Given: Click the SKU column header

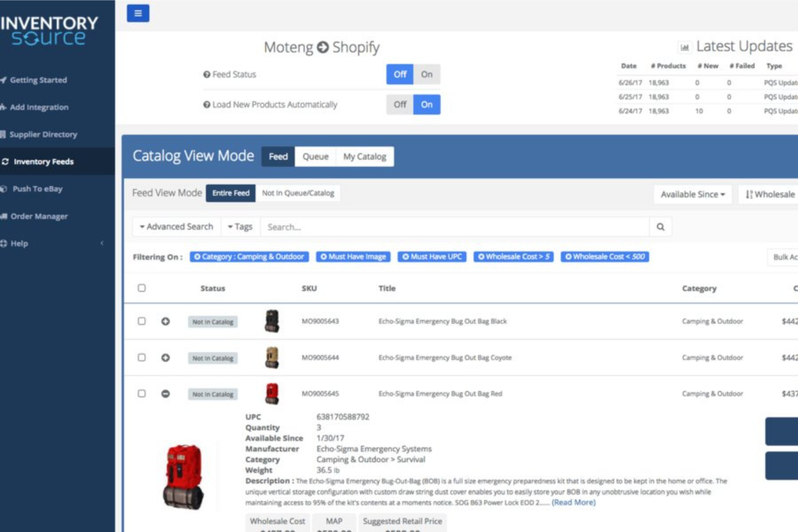Looking at the screenshot, I should coord(309,288).
